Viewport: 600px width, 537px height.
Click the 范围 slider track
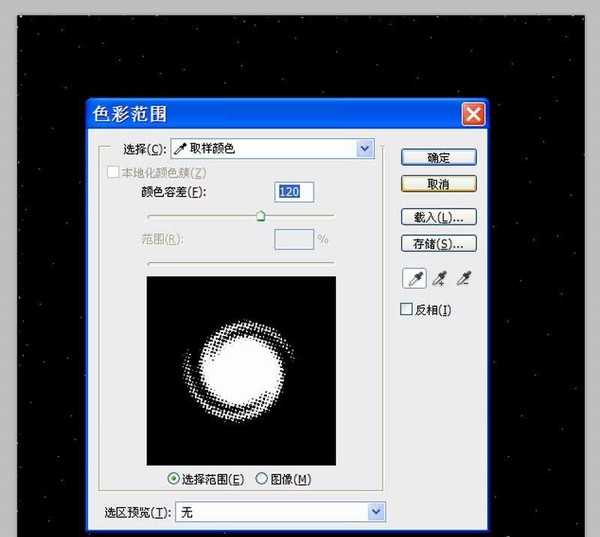click(x=240, y=262)
